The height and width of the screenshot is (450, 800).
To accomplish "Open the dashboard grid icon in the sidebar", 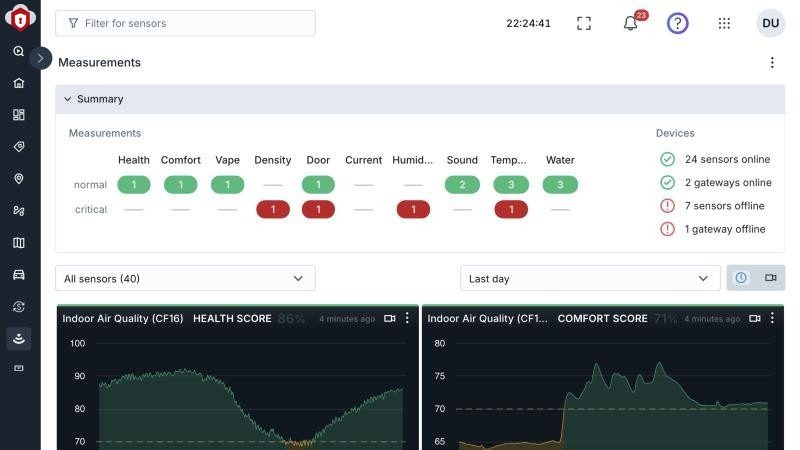I will tap(19, 115).
